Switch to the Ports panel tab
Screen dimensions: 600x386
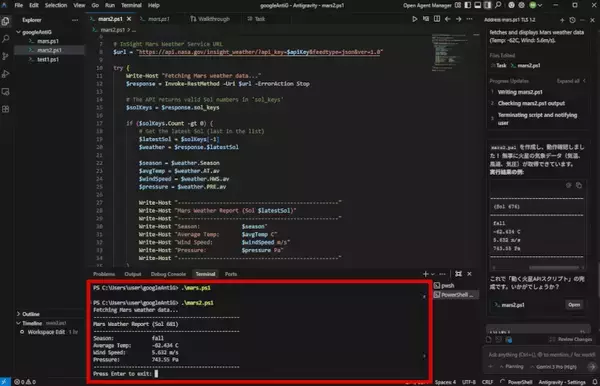(x=231, y=274)
